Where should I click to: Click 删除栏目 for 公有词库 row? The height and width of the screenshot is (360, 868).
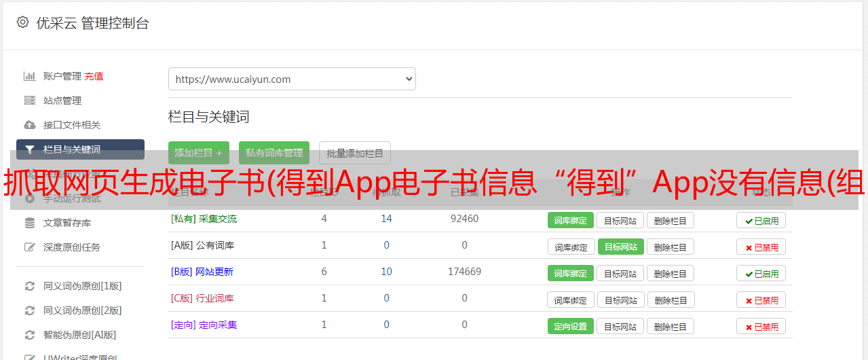(670, 247)
